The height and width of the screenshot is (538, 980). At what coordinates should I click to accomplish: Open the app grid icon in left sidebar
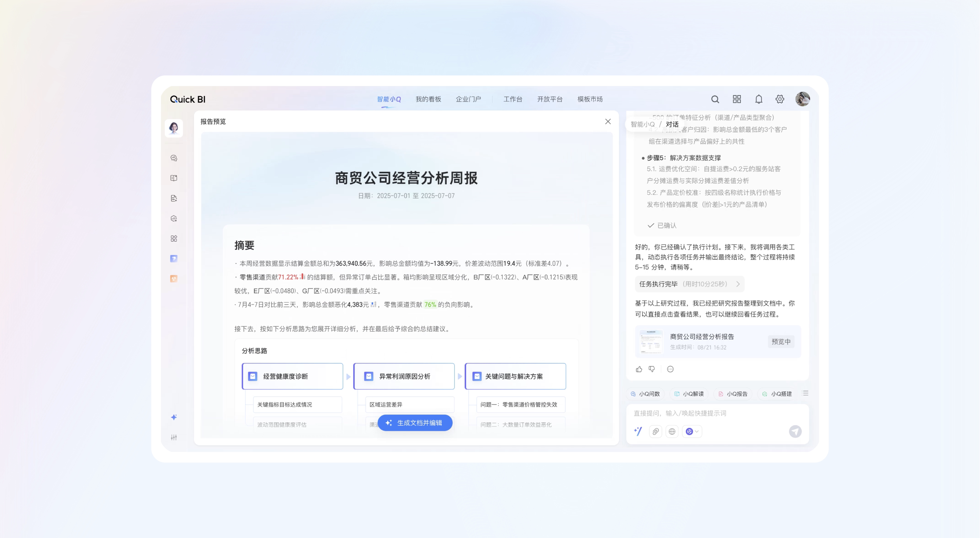click(x=174, y=238)
